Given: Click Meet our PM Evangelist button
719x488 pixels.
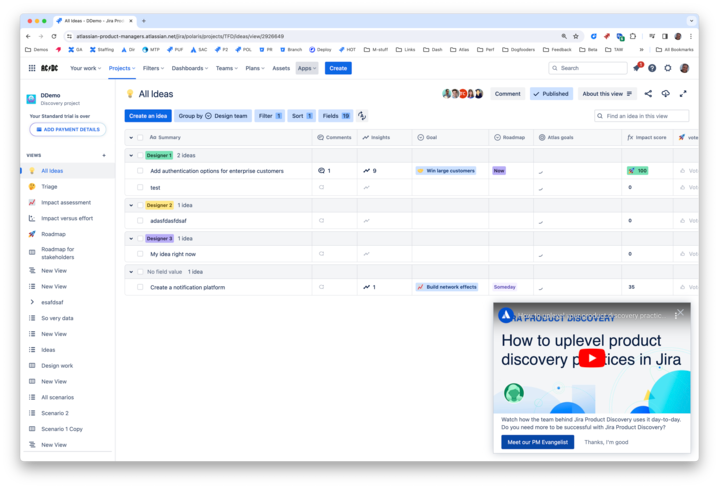Looking at the screenshot, I should point(537,442).
